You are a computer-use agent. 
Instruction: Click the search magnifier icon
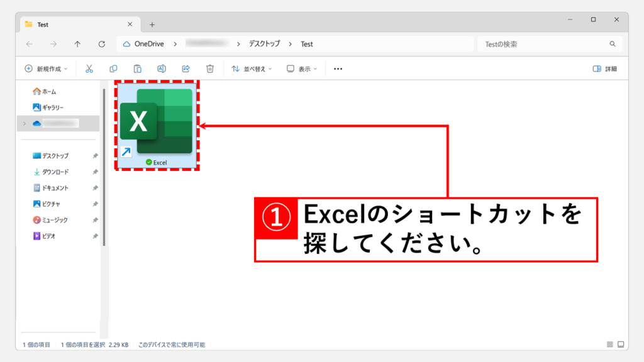pos(613,44)
